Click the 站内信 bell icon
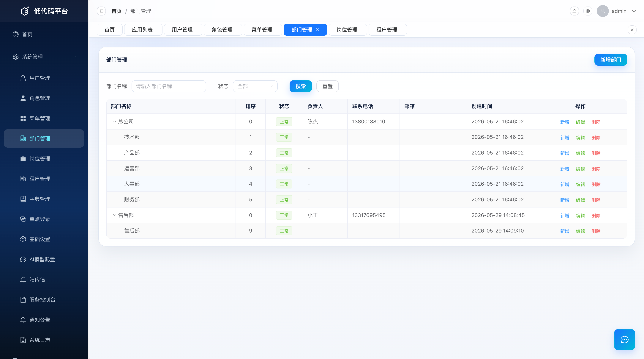 click(23, 279)
